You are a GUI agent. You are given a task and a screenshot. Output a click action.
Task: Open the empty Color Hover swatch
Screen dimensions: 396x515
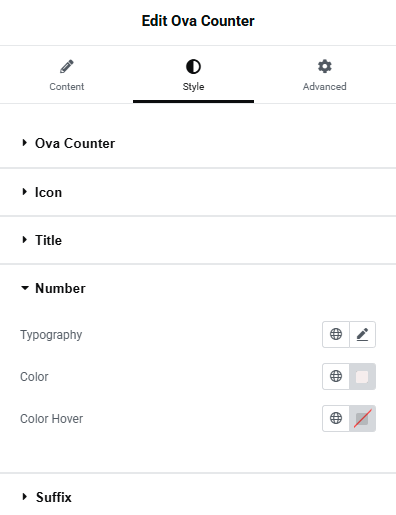coord(362,418)
